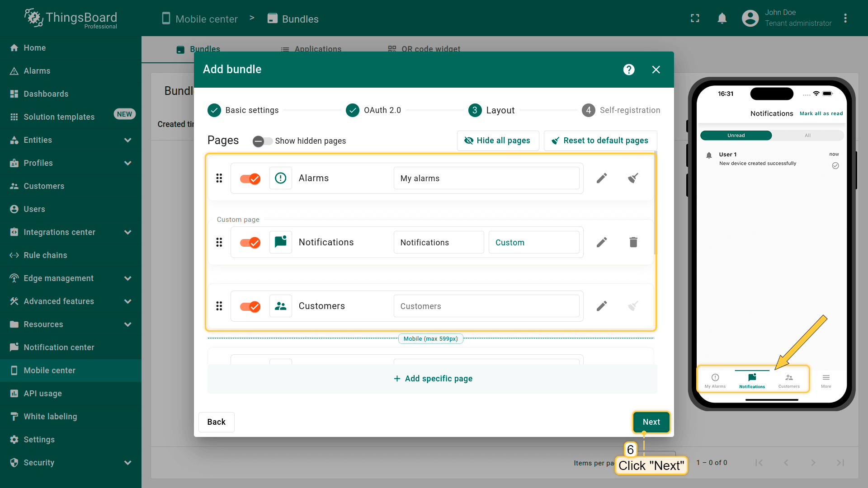Grab drag handle of Customers row

219,306
